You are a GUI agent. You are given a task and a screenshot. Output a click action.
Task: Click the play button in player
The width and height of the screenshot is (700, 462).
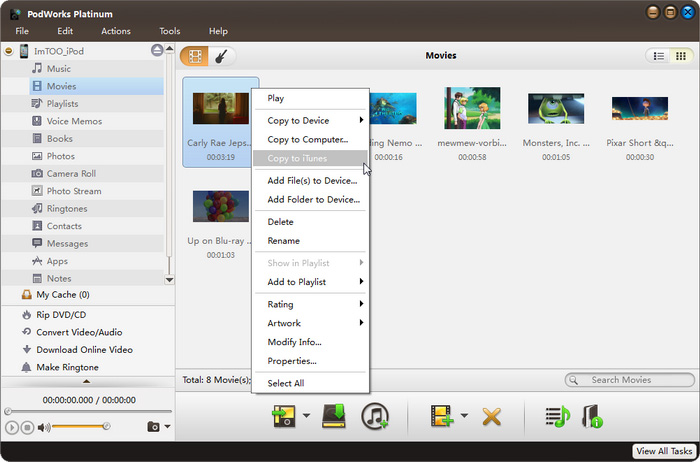tap(12, 428)
